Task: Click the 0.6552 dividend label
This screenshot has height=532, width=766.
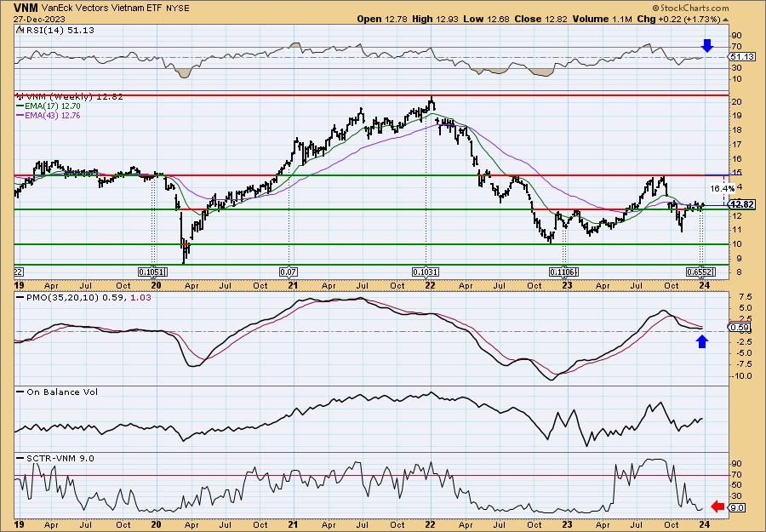Action: point(701,272)
